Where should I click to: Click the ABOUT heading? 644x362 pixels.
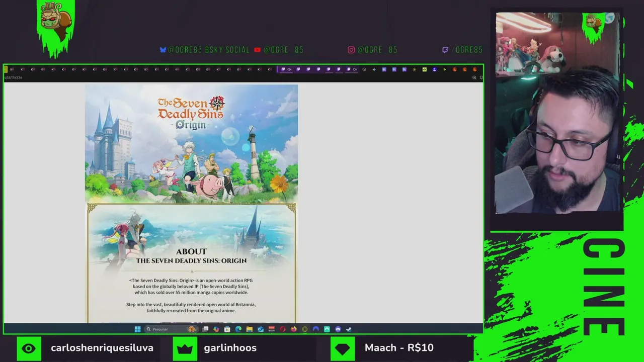191,251
